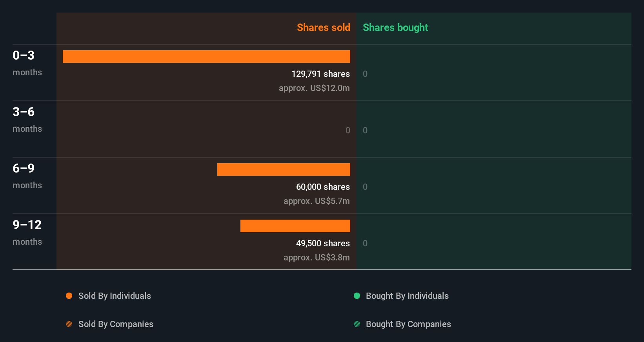Click the Shares sold column header

pos(324,27)
